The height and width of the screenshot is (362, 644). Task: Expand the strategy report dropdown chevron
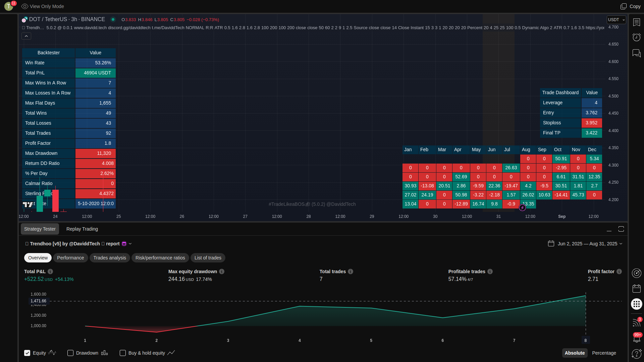click(130, 244)
